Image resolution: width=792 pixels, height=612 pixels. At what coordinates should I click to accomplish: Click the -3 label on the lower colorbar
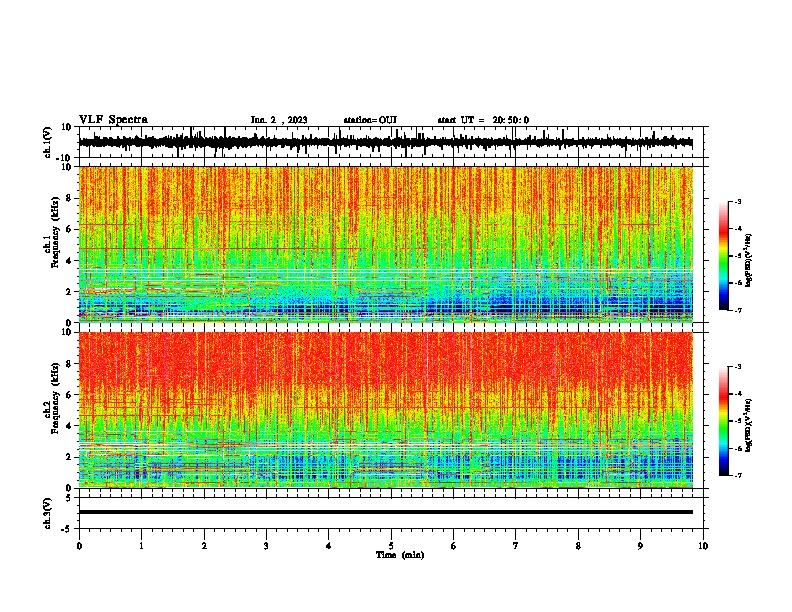(x=737, y=367)
